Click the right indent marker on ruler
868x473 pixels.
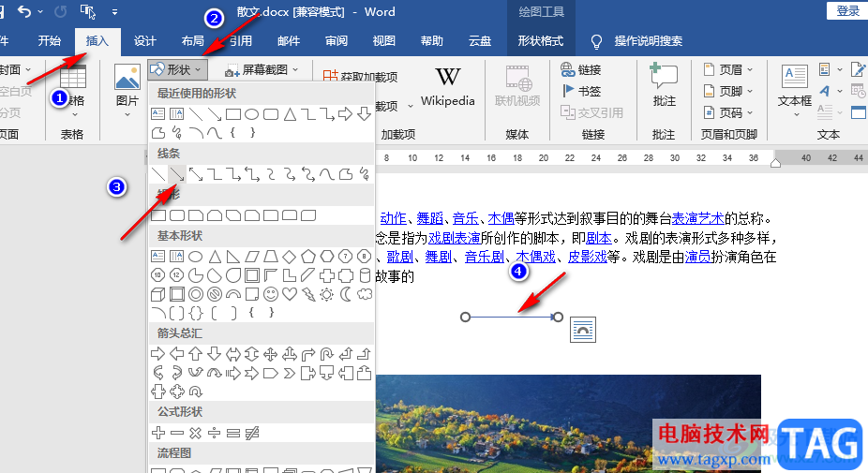click(775, 163)
